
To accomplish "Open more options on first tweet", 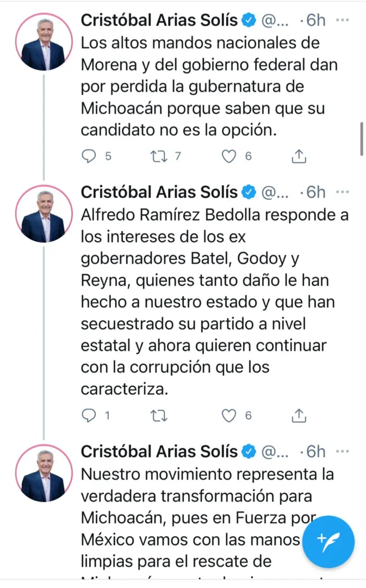I will pyautogui.click(x=343, y=20).
